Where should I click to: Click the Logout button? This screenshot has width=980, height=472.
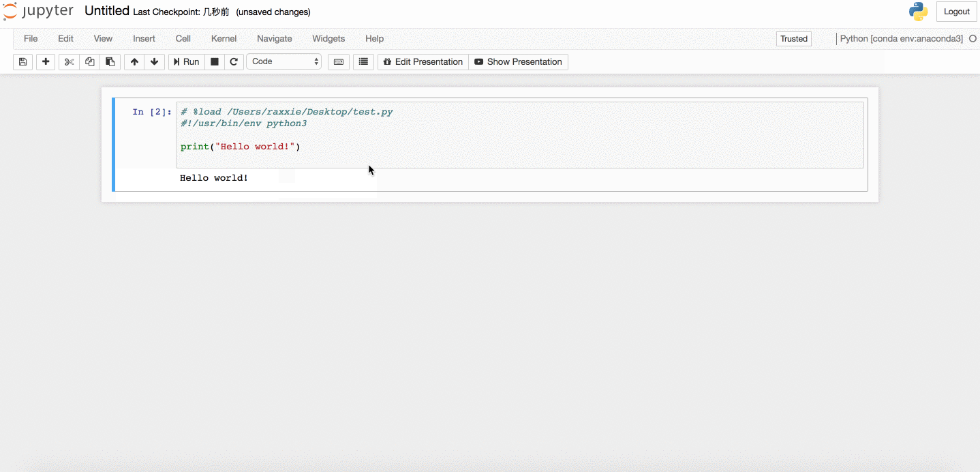(x=957, y=12)
